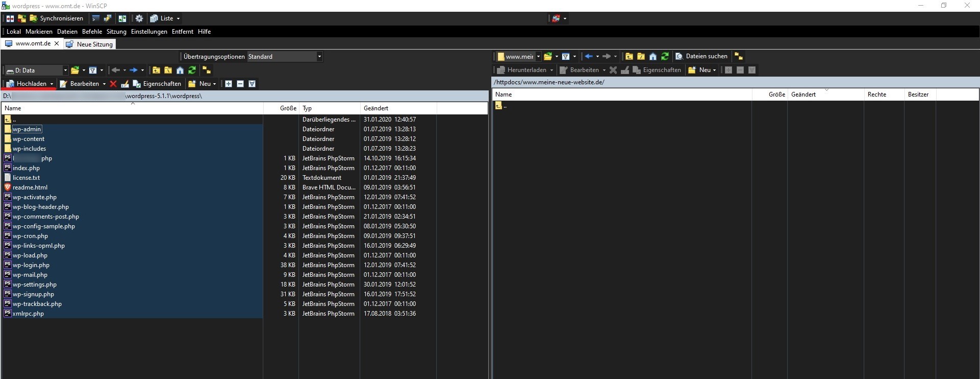Screen dimensions: 980x379
Task: Open the Entfernt menu
Action: 183,32
